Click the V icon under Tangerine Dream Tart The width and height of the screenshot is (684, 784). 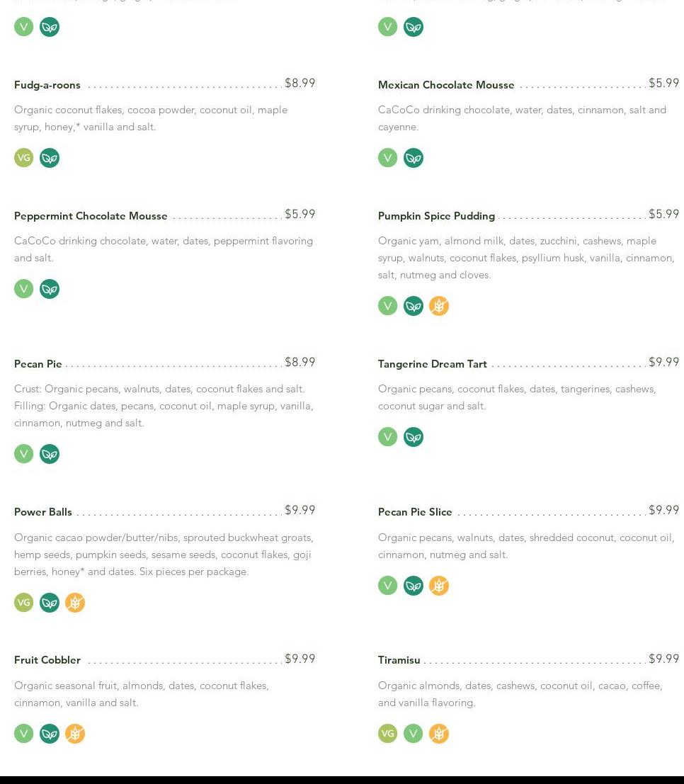tap(388, 437)
